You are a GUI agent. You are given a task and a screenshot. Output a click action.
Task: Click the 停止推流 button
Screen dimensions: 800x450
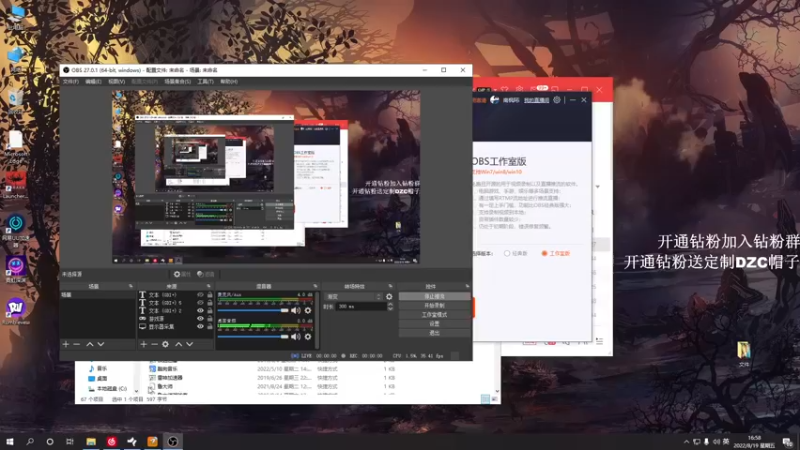434,296
